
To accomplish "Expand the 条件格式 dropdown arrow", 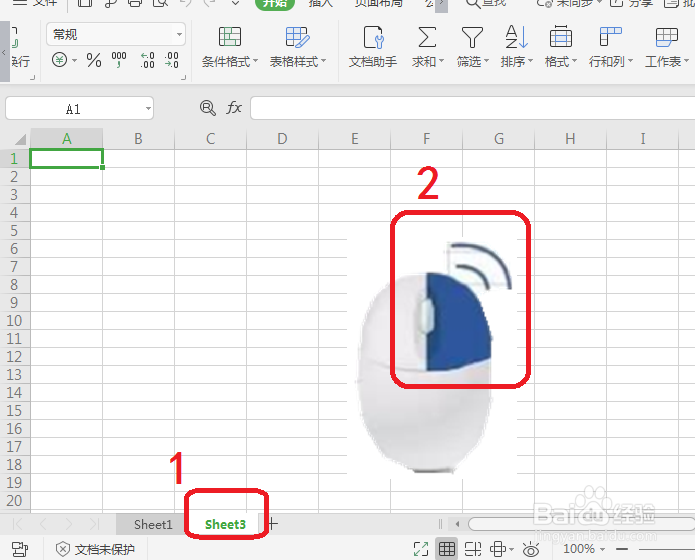I will pyautogui.click(x=255, y=61).
